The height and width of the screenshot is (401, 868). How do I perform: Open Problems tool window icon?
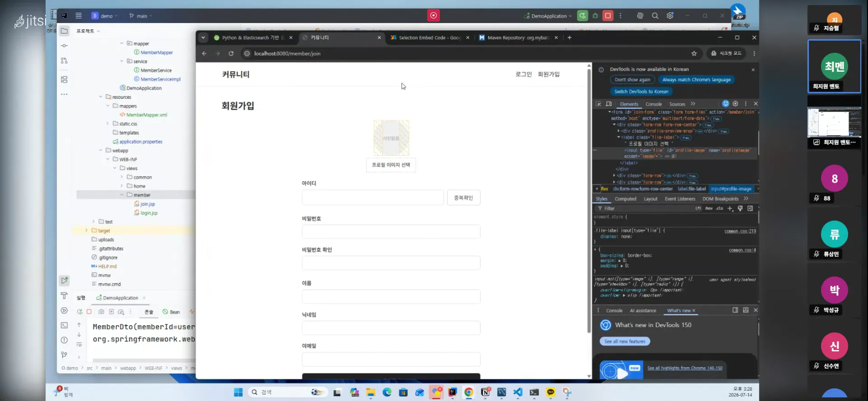point(64,340)
